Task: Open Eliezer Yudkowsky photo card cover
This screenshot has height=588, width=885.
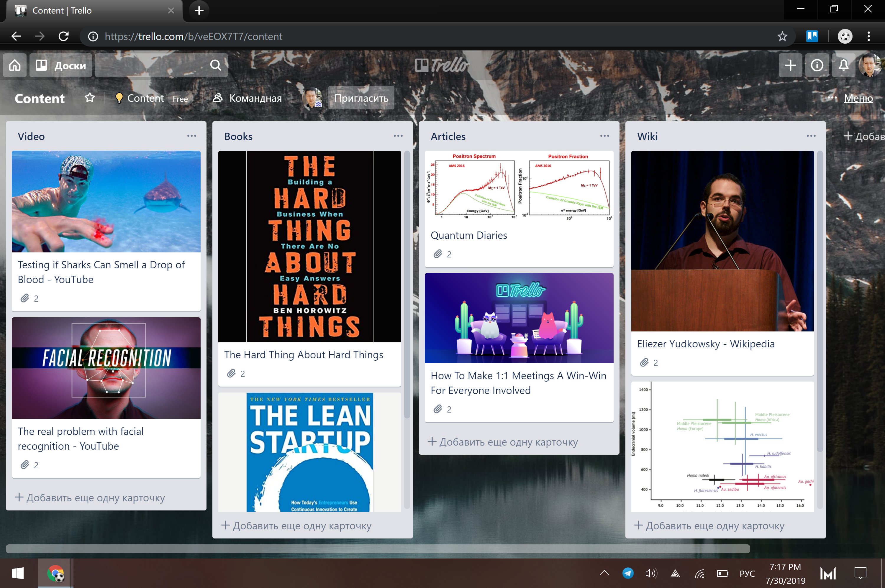Action: [x=722, y=241]
